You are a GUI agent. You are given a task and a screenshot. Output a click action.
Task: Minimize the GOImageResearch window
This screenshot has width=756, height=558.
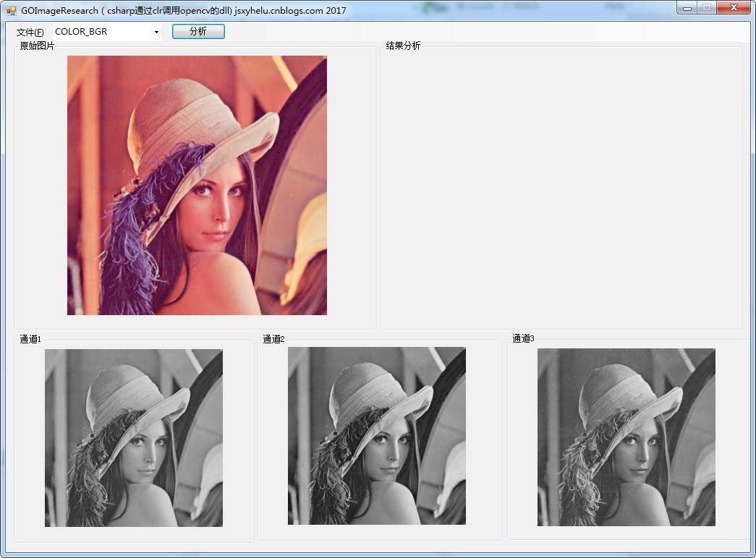[x=687, y=8]
